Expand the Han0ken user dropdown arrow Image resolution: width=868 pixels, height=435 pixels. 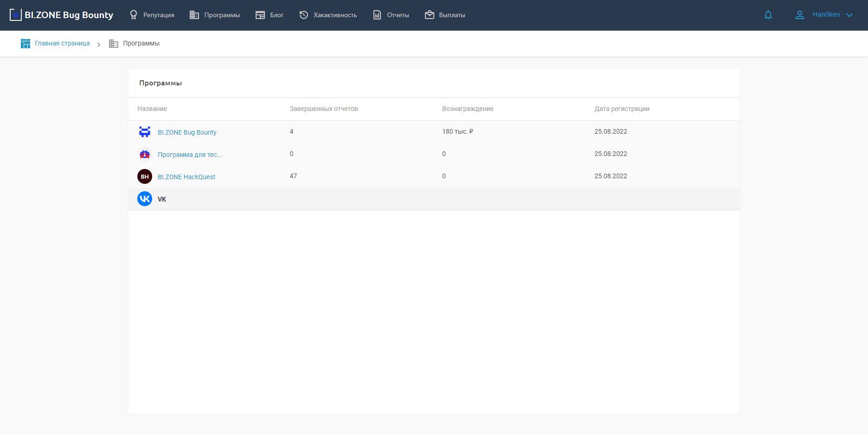(849, 15)
